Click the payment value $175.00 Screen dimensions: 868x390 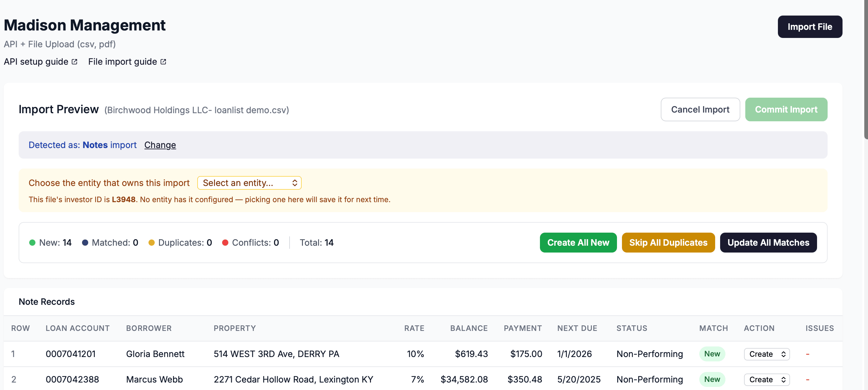pos(526,354)
